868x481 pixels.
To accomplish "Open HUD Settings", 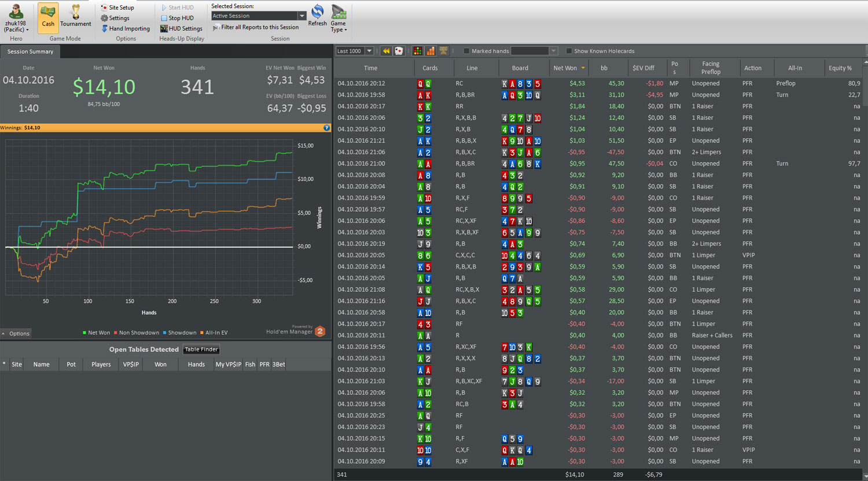I will click(181, 28).
